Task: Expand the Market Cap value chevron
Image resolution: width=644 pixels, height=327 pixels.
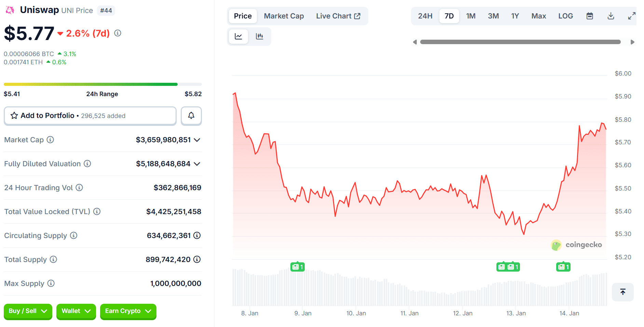Action: pyautogui.click(x=197, y=140)
